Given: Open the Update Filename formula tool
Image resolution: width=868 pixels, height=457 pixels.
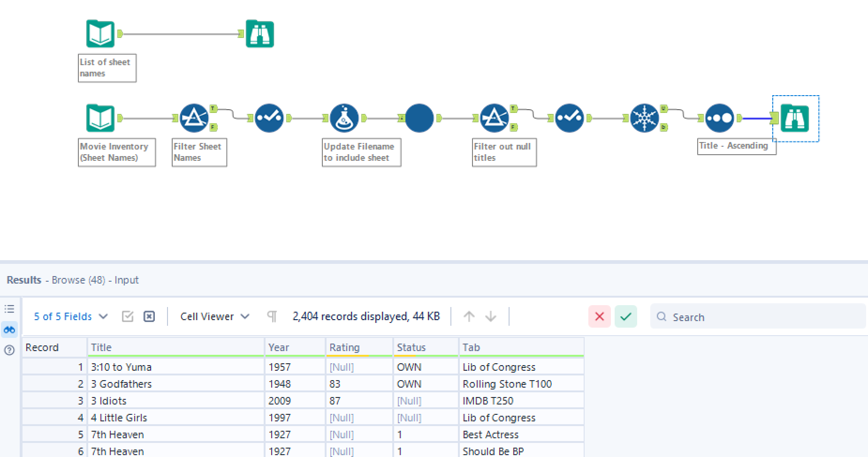Looking at the screenshot, I should (x=344, y=118).
